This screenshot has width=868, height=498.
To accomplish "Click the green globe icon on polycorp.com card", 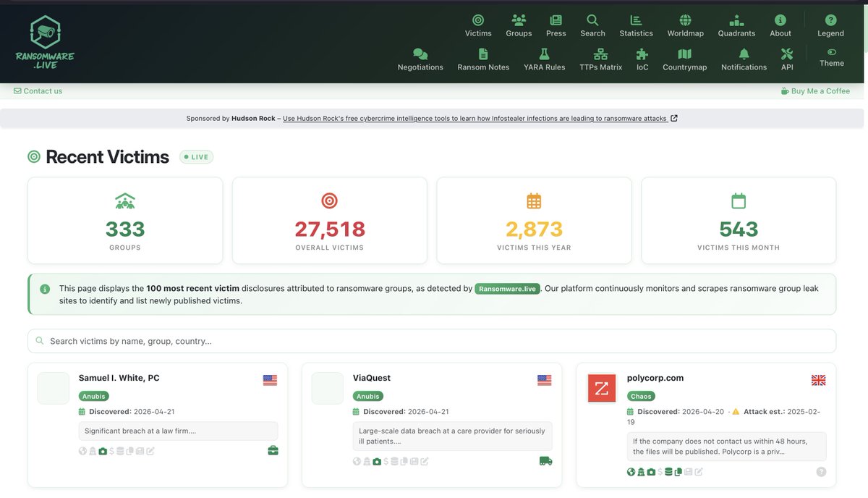I will 631,471.
